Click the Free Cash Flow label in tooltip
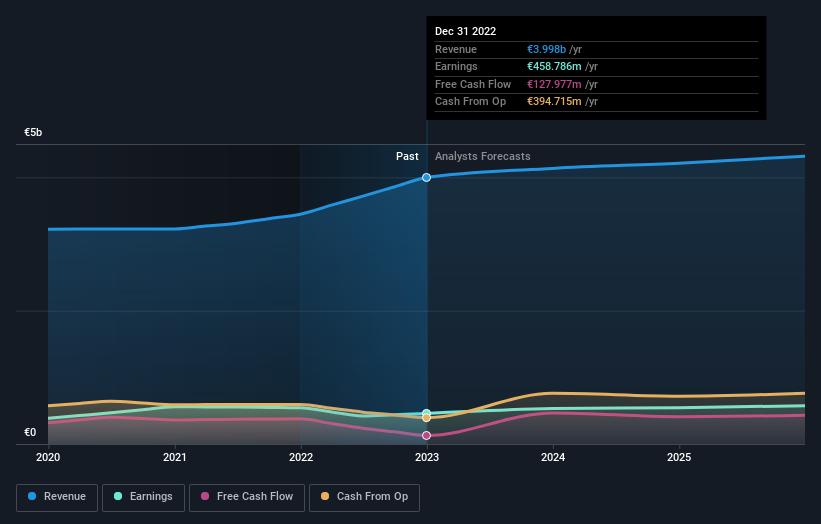Viewport: 821px width, 524px height. pyautogui.click(x=473, y=84)
